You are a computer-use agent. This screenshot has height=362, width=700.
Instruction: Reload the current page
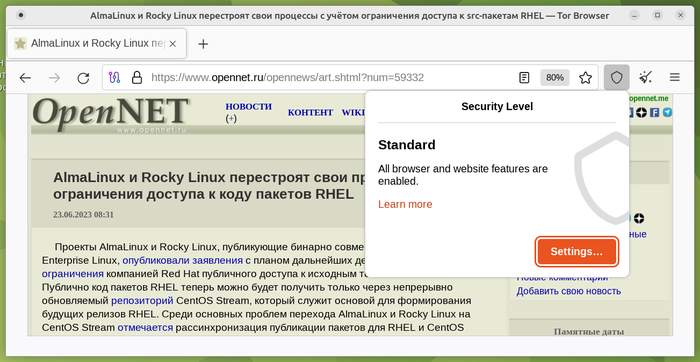pos(83,78)
